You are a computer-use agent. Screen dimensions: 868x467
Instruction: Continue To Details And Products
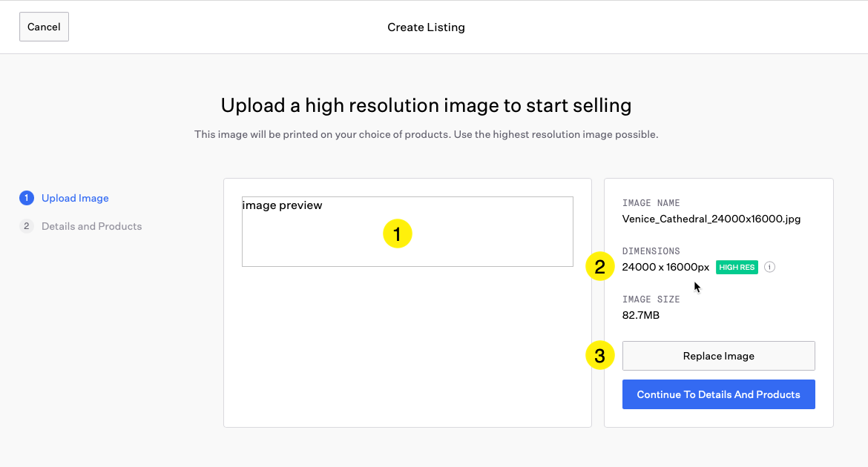point(718,394)
